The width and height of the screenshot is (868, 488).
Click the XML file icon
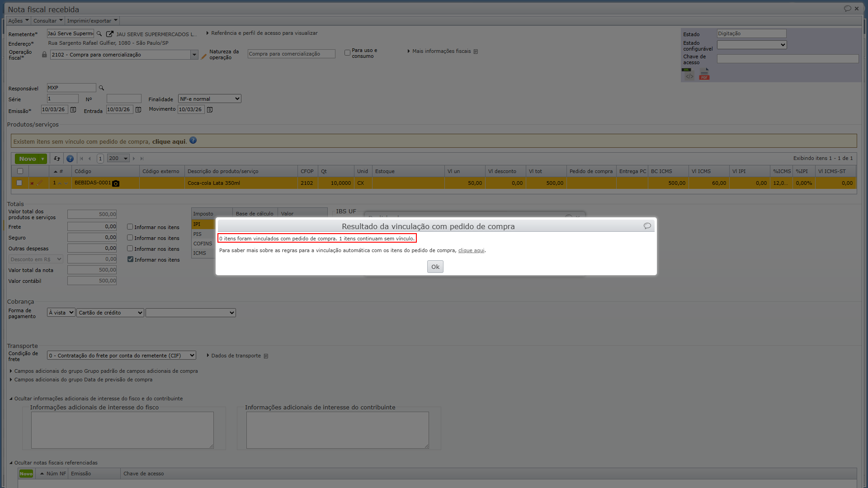688,74
